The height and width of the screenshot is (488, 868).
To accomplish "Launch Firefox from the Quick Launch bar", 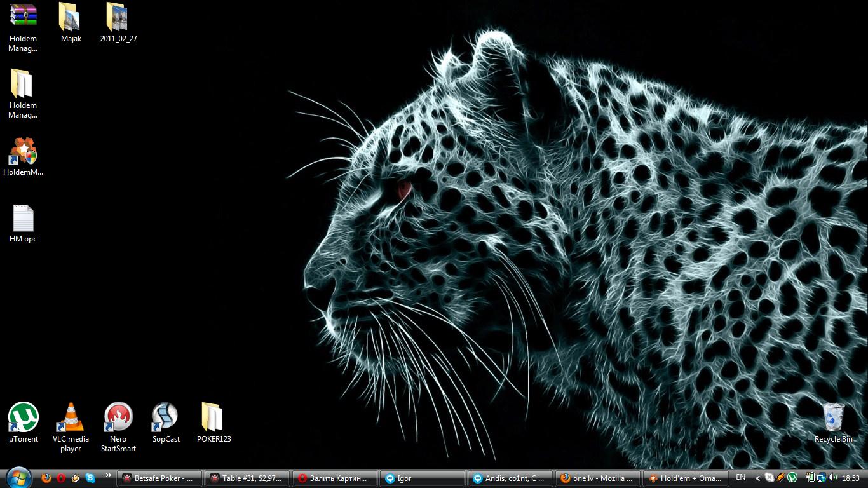I will pyautogui.click(x=46, y=478).
